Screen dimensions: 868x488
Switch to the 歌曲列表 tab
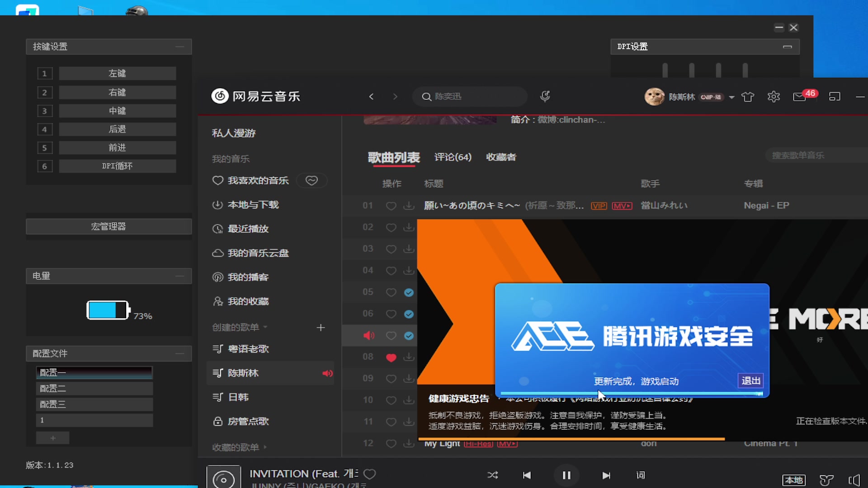tap(394, 157)
